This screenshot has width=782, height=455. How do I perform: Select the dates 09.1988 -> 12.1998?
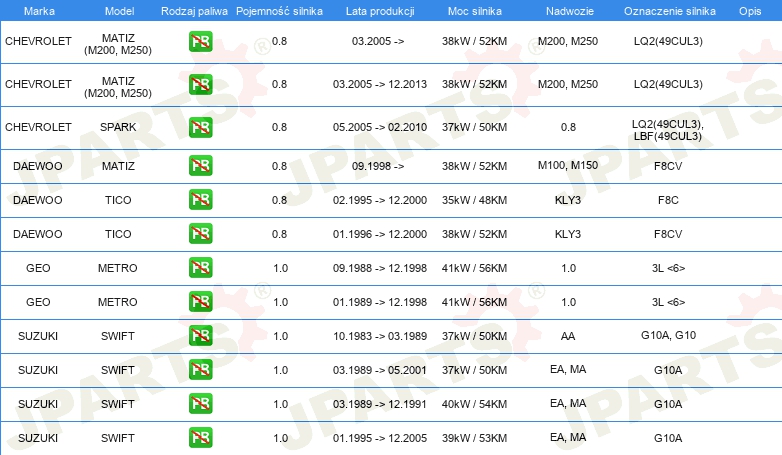pyautogui.click(x=380, y=268)
